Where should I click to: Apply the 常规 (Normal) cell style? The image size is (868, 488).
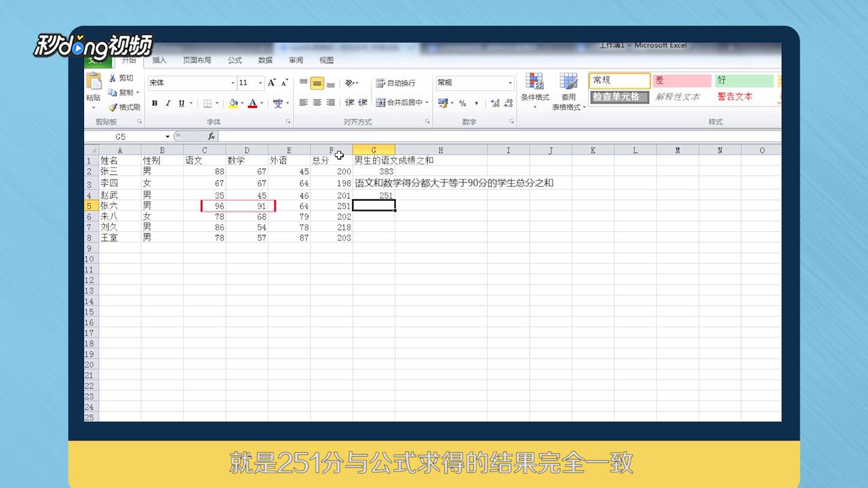coord(620,81)
